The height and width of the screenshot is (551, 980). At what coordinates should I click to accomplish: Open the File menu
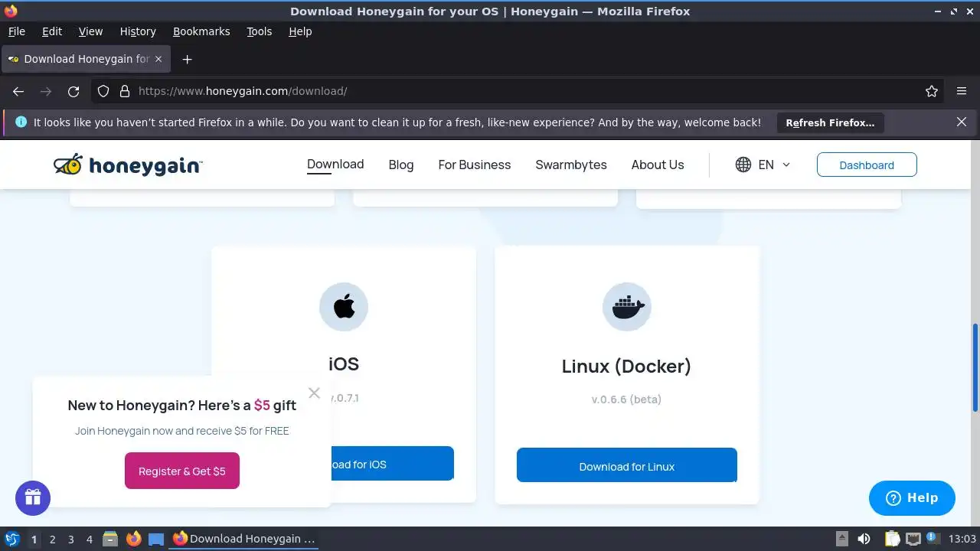[16, 31]
